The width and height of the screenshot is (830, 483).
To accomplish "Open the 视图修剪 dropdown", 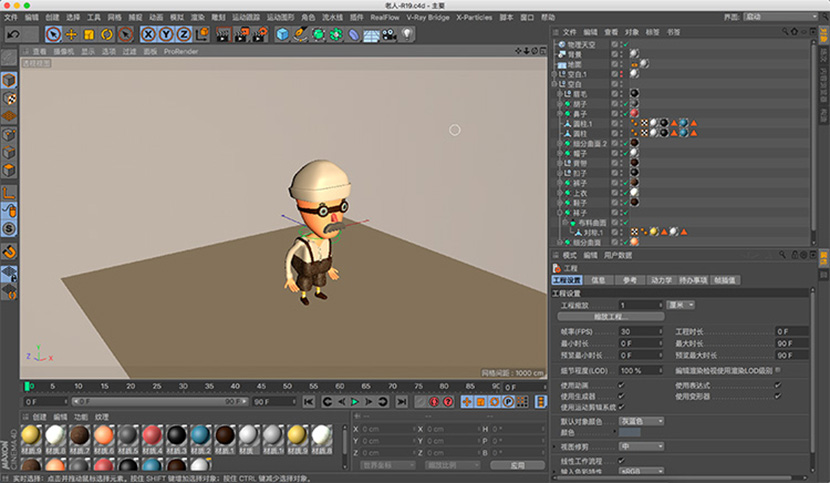I will (640, 446).
